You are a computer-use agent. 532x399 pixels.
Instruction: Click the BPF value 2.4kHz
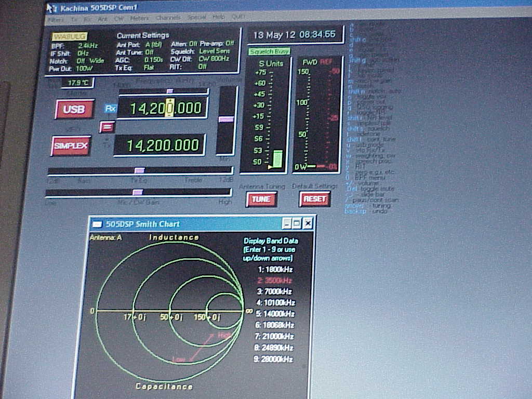88,46
